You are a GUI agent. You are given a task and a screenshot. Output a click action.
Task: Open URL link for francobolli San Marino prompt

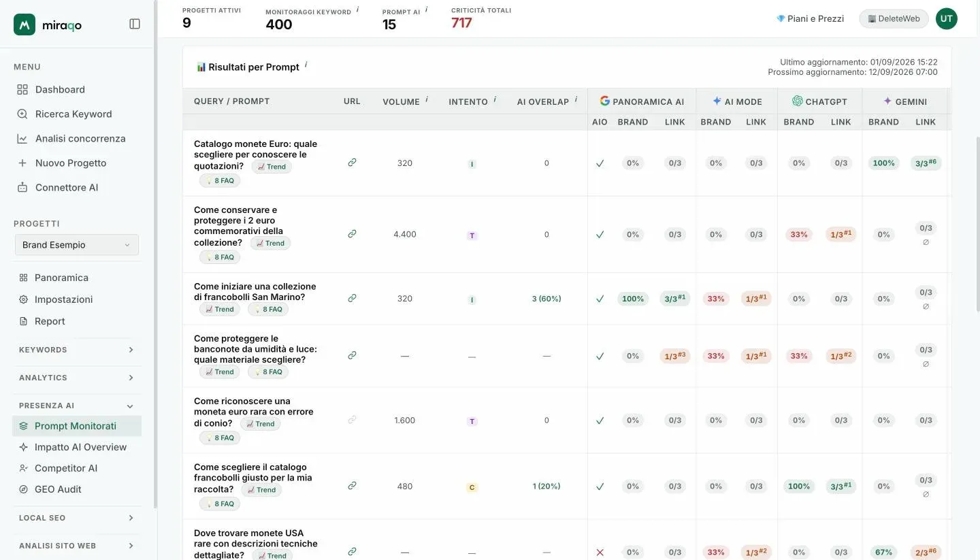click(x=352, y=298)
